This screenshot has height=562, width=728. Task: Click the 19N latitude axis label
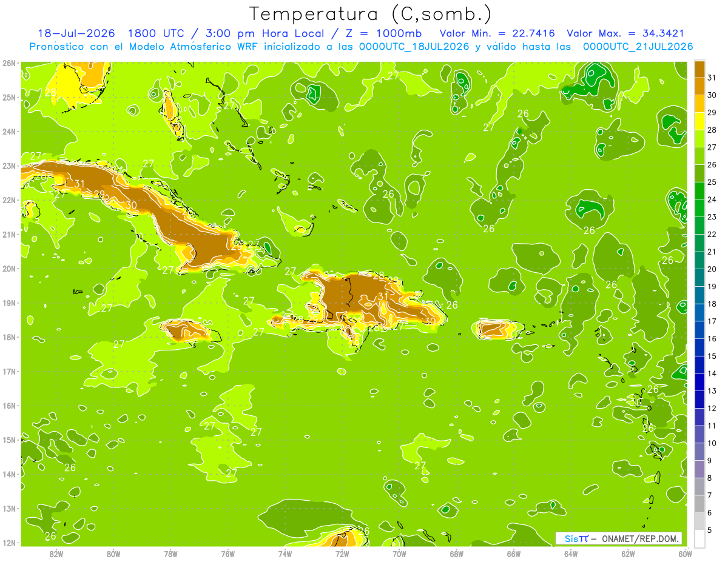[x=8, y=303]
